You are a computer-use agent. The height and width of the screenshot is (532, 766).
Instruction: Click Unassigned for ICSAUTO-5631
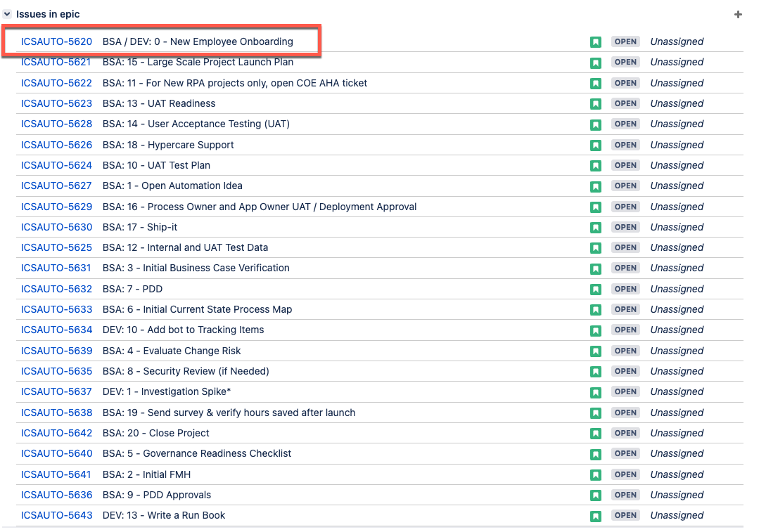pyautogui.click(x=677, y=268)
